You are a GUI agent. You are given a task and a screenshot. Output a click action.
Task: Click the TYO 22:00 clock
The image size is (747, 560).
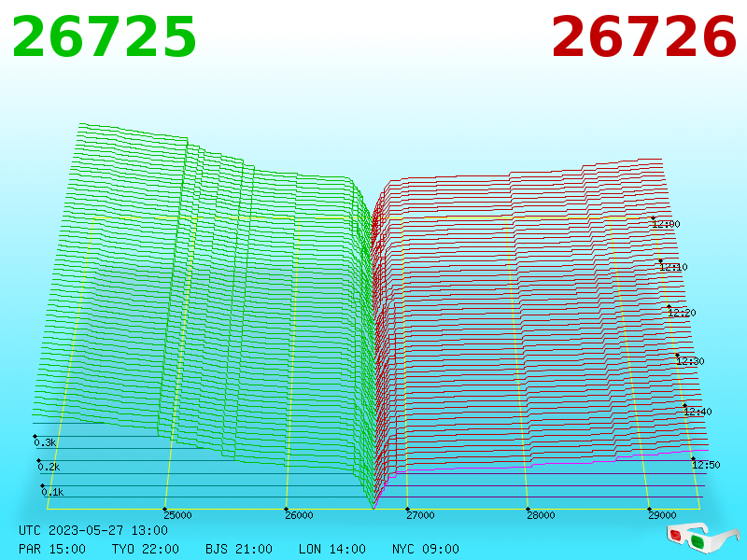146,549
